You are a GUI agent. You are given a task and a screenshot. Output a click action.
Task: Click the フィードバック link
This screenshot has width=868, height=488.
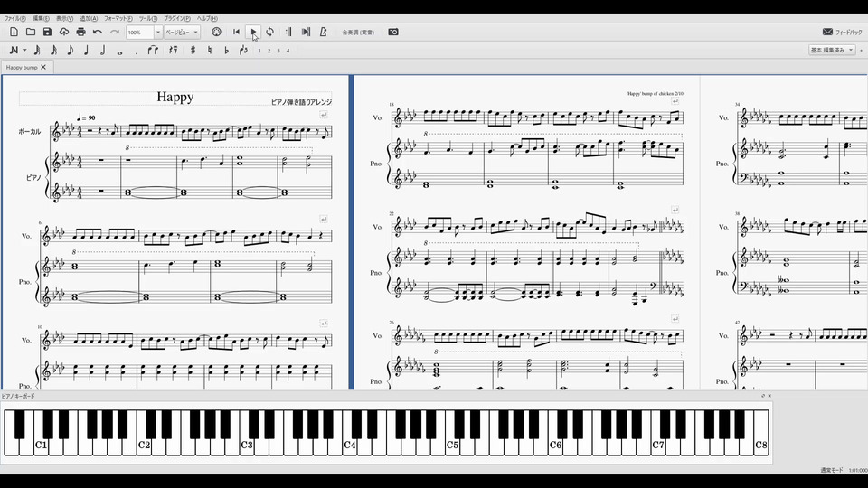point(849,33)
